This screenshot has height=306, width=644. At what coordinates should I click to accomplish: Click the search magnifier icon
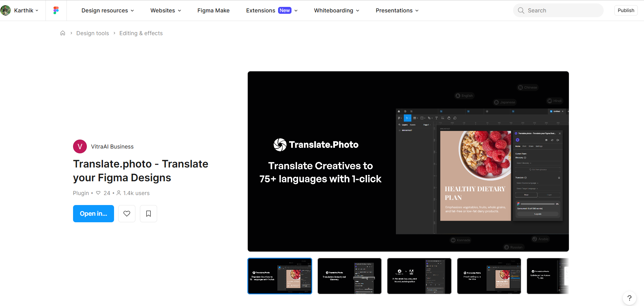[x=521, y=10]
